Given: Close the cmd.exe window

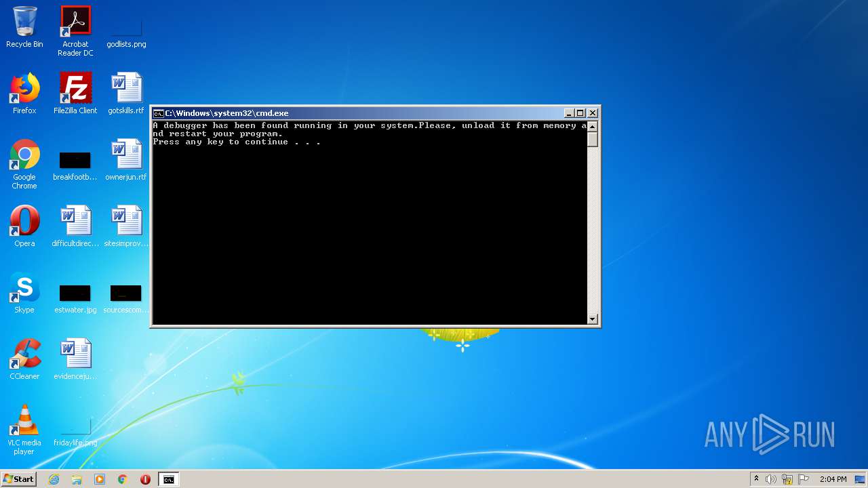Looking at the screenshot, I should (x=593, y=113).
